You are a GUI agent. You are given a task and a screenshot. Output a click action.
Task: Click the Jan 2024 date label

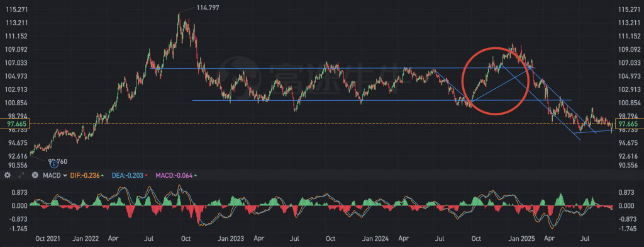tap(376, 238)
